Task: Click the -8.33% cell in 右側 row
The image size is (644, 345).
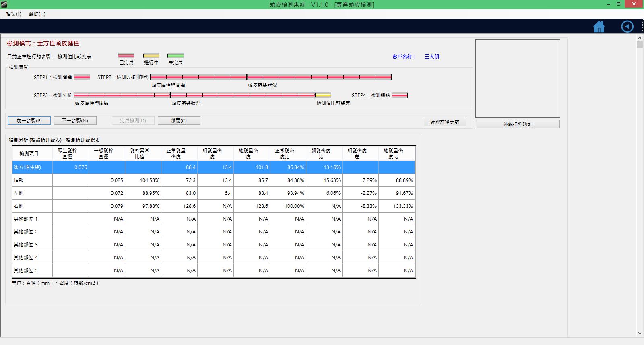Action: [360, 206]
